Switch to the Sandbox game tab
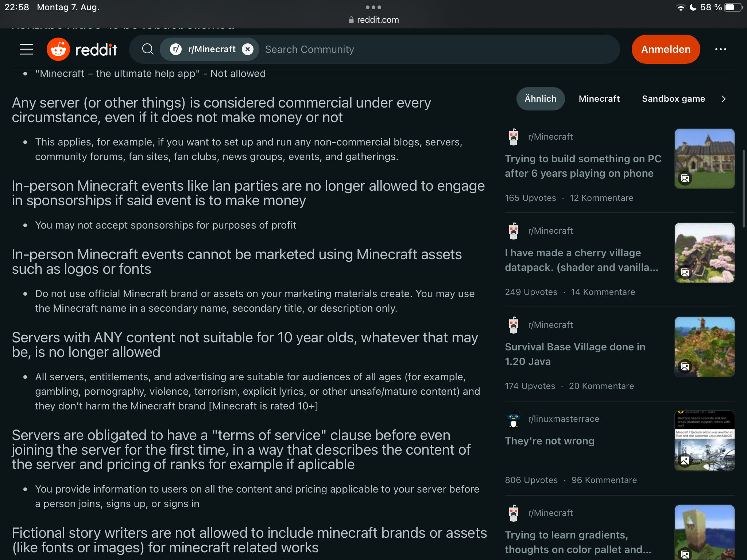This screenshot has height=560, width=747. 673,99
